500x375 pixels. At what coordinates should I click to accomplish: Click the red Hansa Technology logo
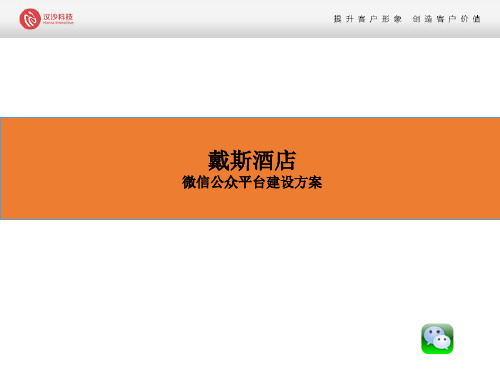30,19
